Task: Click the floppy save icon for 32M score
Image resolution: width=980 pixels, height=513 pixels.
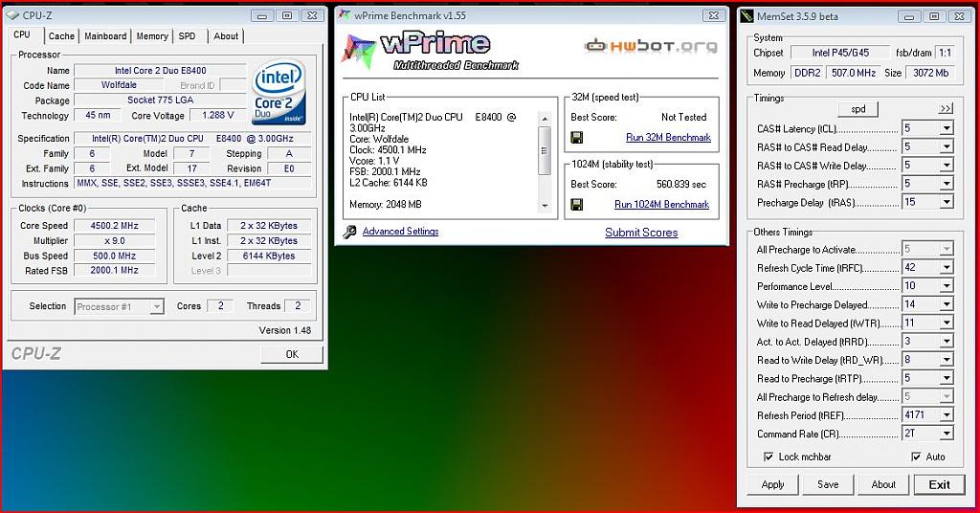Action: [x=577, y=138]
